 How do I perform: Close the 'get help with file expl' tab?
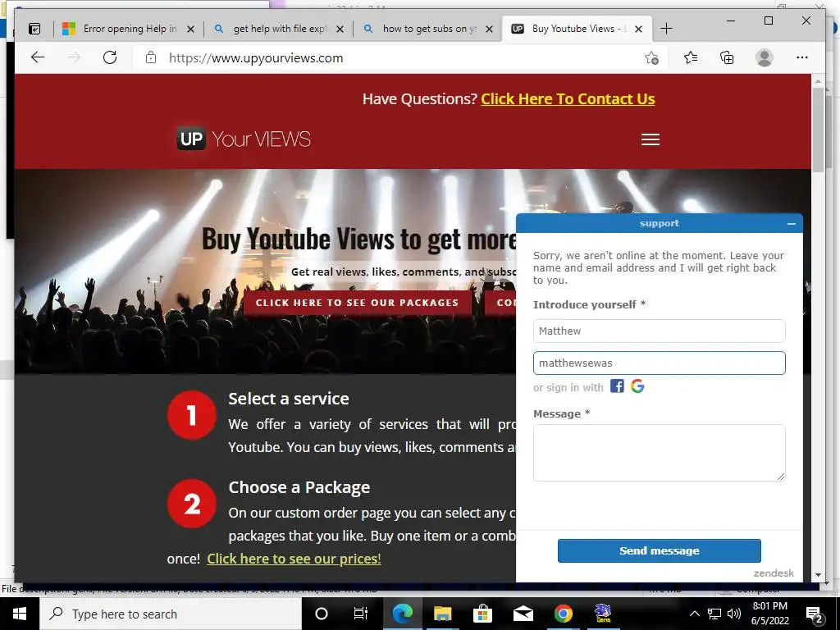click(x=340, y=29)
